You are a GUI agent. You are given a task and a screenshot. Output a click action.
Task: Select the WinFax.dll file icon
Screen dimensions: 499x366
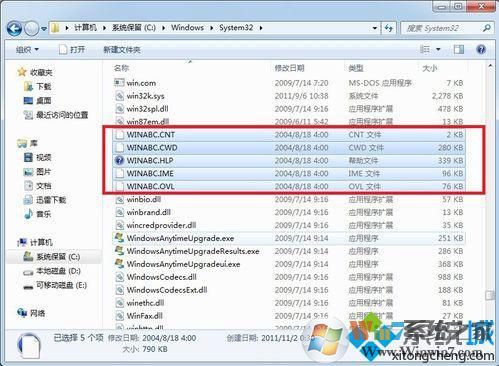point(119,316)
